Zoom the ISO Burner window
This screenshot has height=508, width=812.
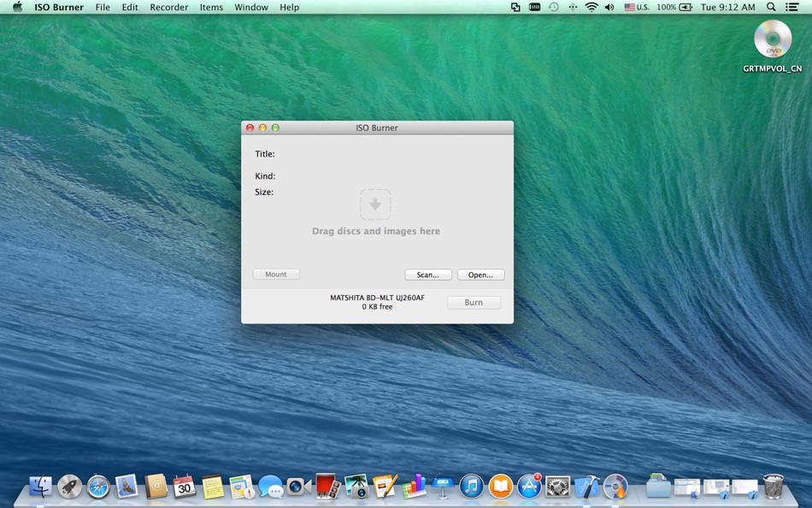[275, 127]
